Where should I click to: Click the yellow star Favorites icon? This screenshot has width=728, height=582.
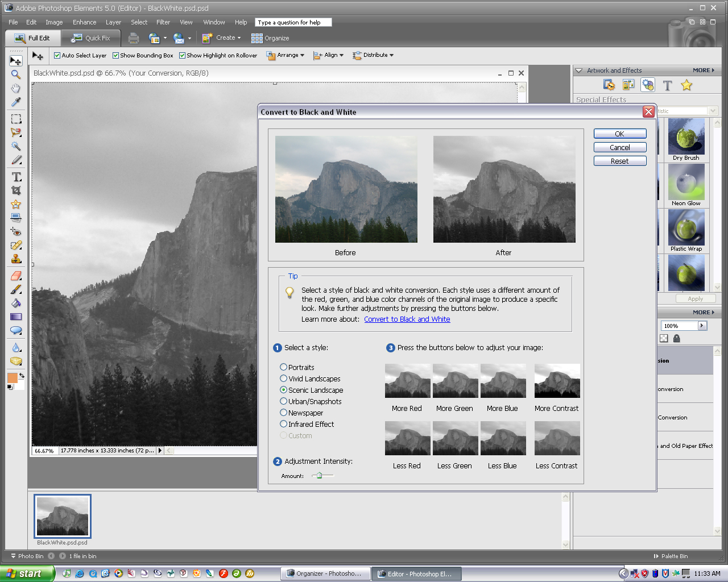pyautogui.click(x=686, y=85)
